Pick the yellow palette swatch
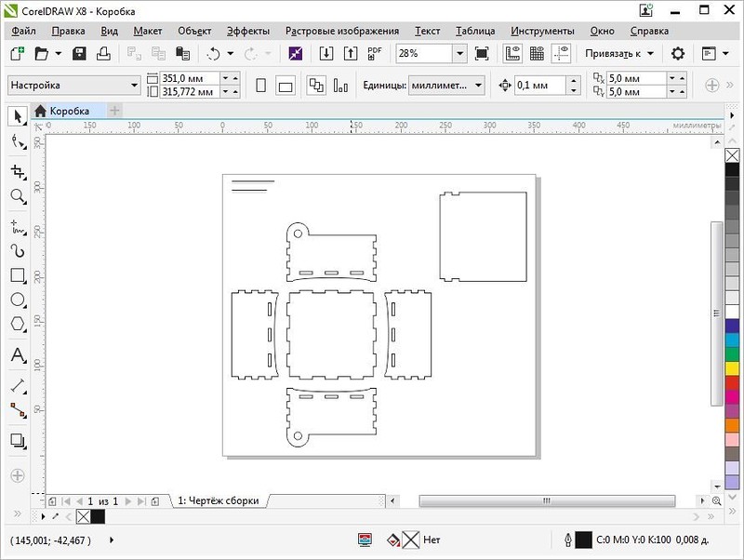This screenshot has height=560, width=744. (x=732, y=368)
